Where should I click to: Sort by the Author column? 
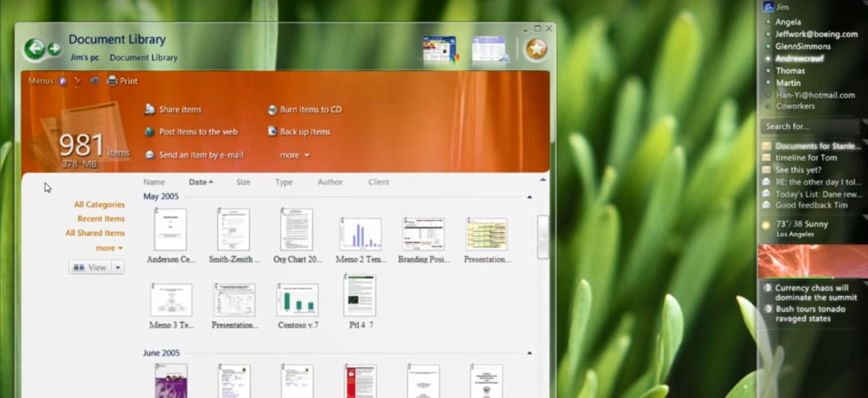click(x=330, y=182)
